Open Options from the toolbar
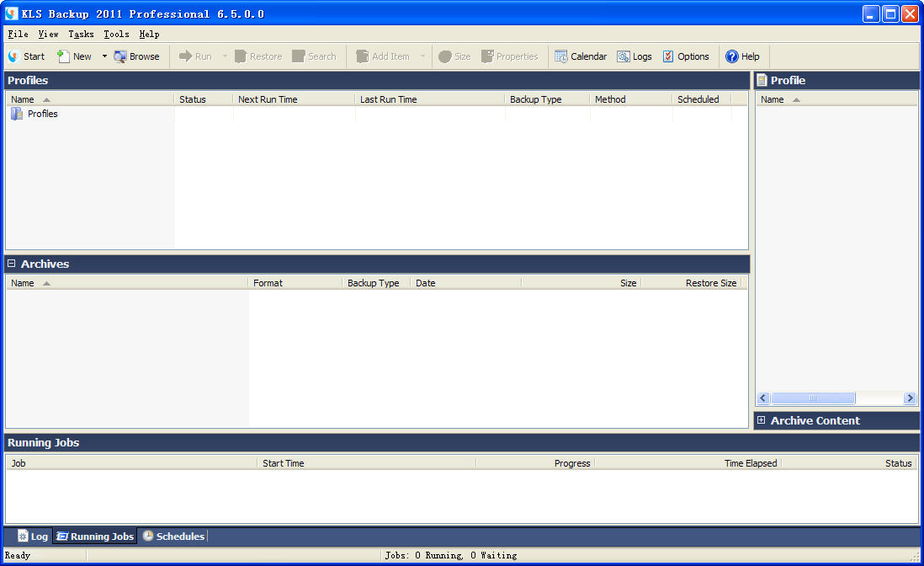Image resolution: width=924 pixels, height=566 pixels. click(685, 56)
